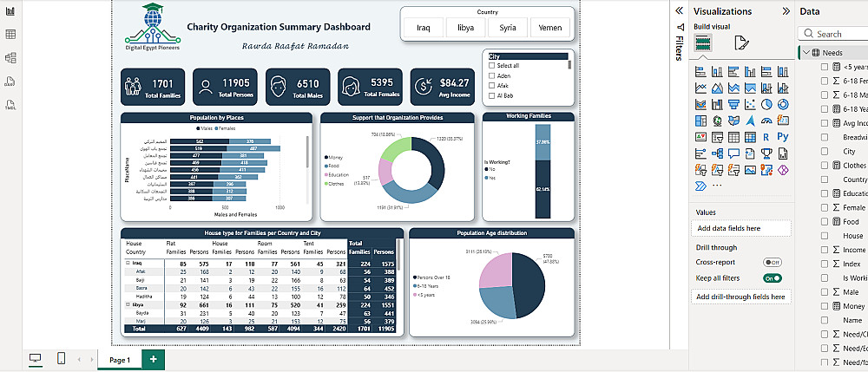
Task: Open TMDL view in left sidebar
Action: [10, 104]
